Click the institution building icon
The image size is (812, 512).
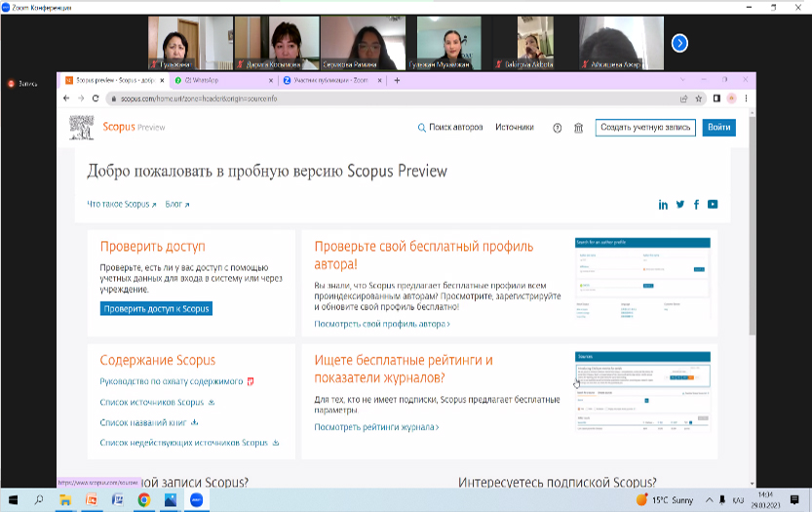(x=578, y=128)
